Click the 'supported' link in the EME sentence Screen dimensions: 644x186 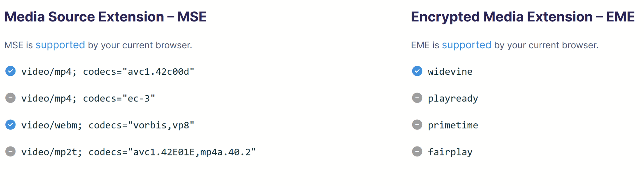(x=466, y=45)
